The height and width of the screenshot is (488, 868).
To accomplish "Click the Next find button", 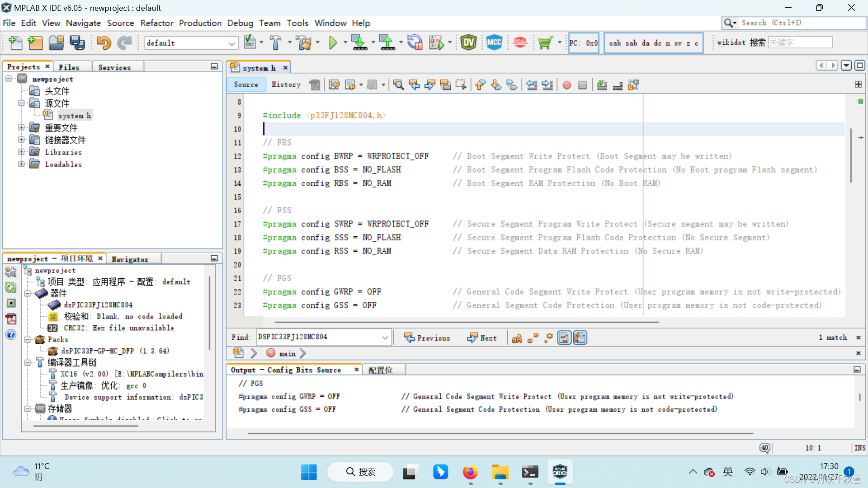I will click(482, 338).
